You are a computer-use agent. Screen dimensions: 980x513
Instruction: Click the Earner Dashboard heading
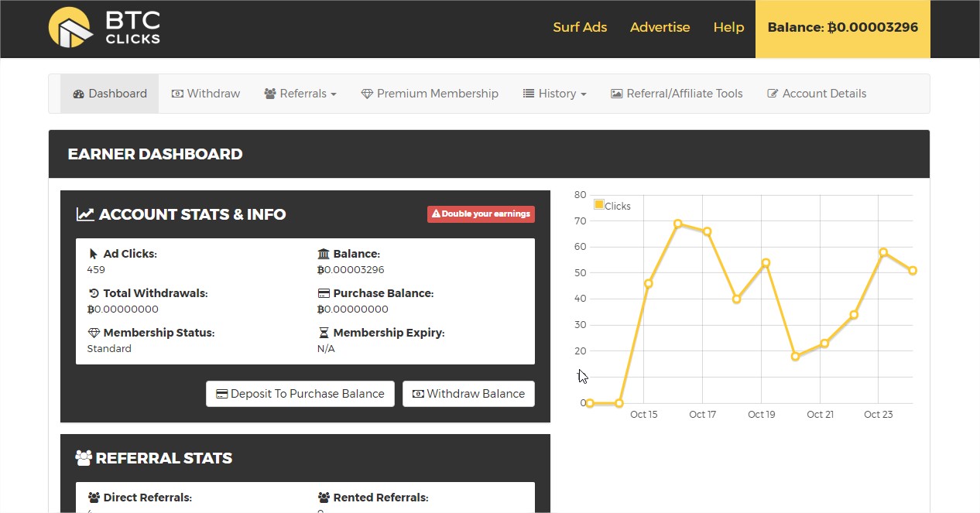(x=155, y=154)
